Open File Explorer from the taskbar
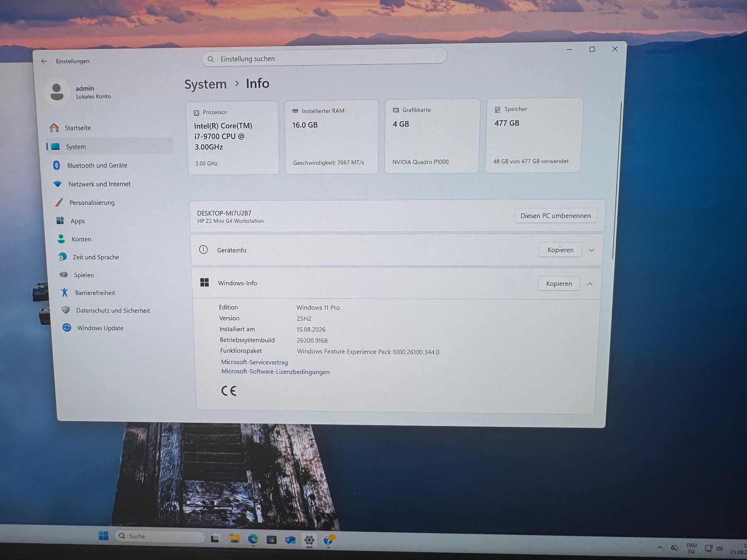The width and height of the screenshot is (747, 560). pyautogui.click(x=234, y=539)
